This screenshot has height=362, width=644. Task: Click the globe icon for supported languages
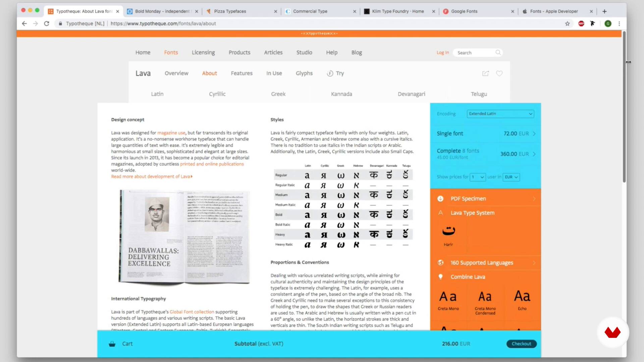440,263
